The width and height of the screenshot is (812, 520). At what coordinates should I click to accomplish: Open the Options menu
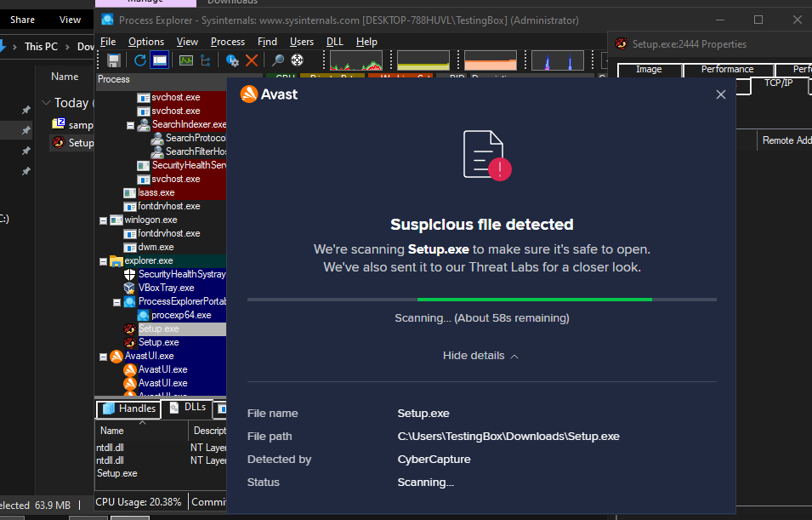pos(146,42)
